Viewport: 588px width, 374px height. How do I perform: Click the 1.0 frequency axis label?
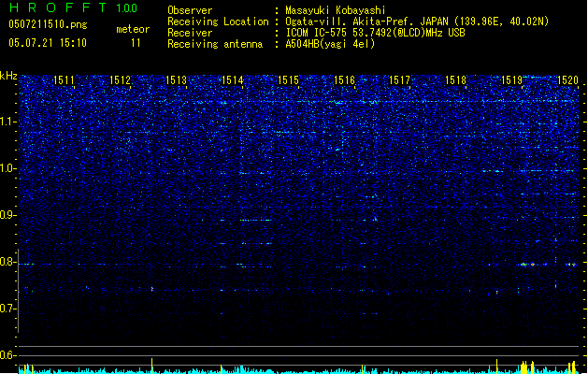(7, 168)
